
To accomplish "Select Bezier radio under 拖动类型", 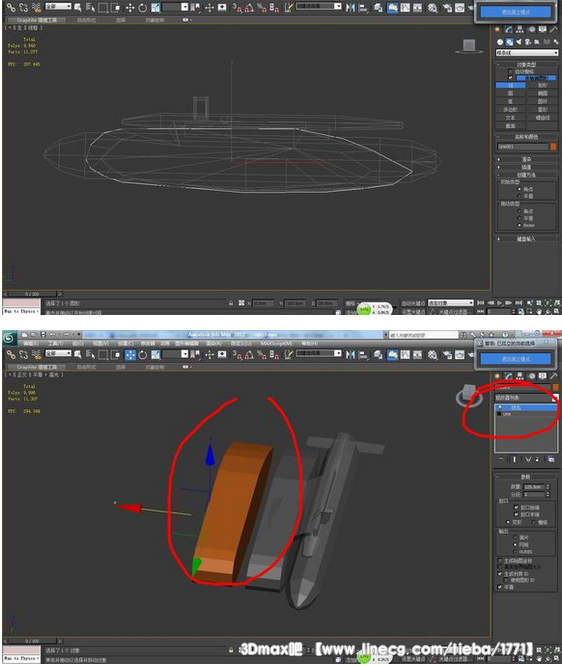I will coord(519,225).
